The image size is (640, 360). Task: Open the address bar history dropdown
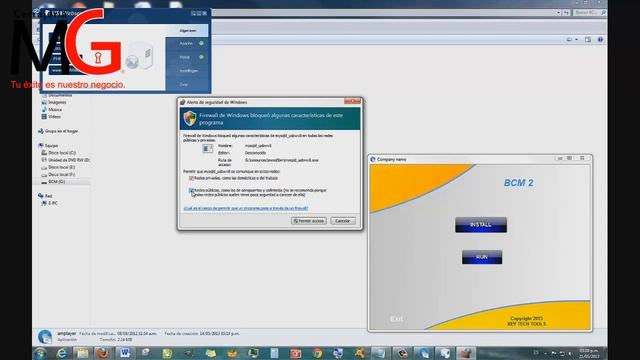coord(558,13)
